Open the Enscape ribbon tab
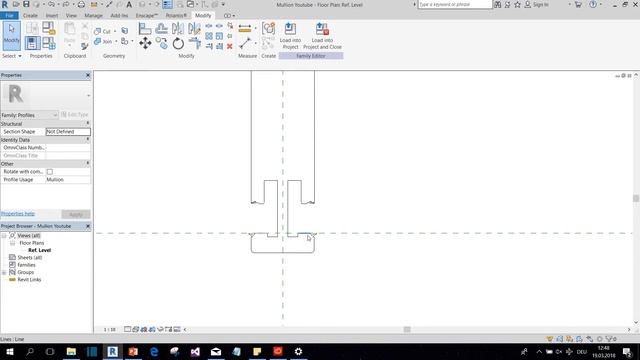The image size is (640, 360). (x=147, y=16)
